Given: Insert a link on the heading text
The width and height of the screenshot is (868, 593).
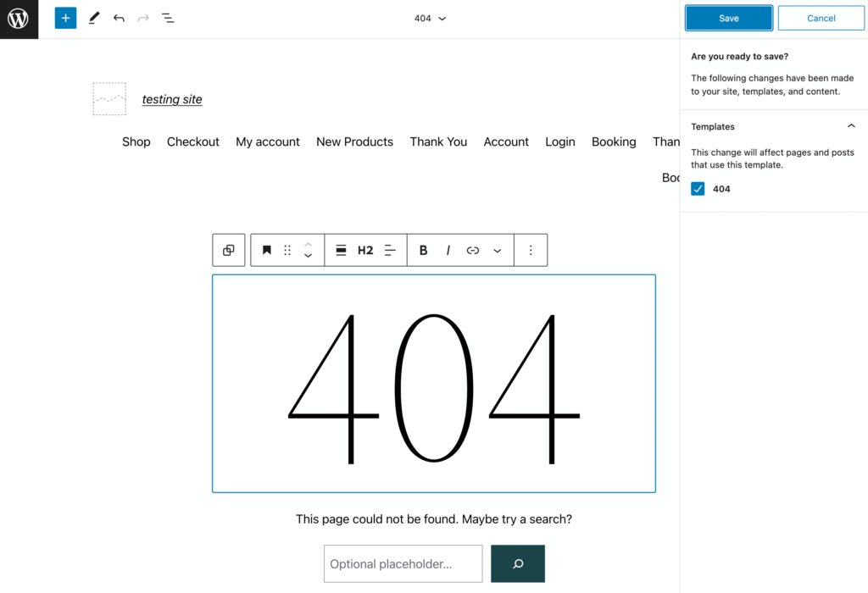Looking at the screenshot, I should click(473, 250).
